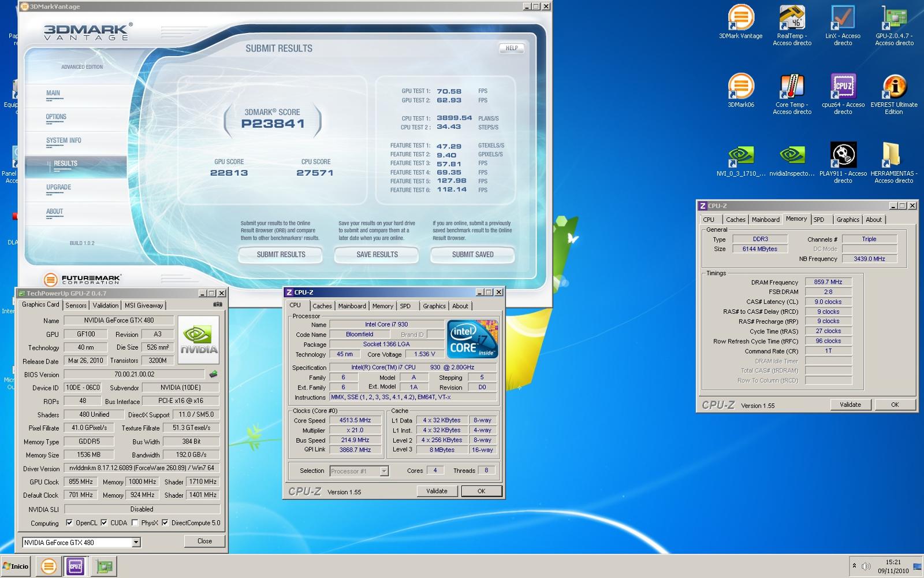Click Core Speed value 4513.5 MHz
The width and height of the screenshot is (924, 578).
(x=355, y=420)
